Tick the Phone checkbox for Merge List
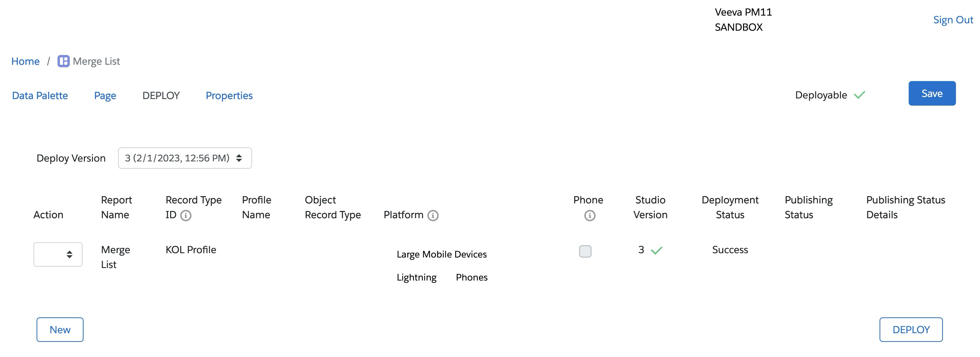The image size is (980, 357). pos(585,251)
